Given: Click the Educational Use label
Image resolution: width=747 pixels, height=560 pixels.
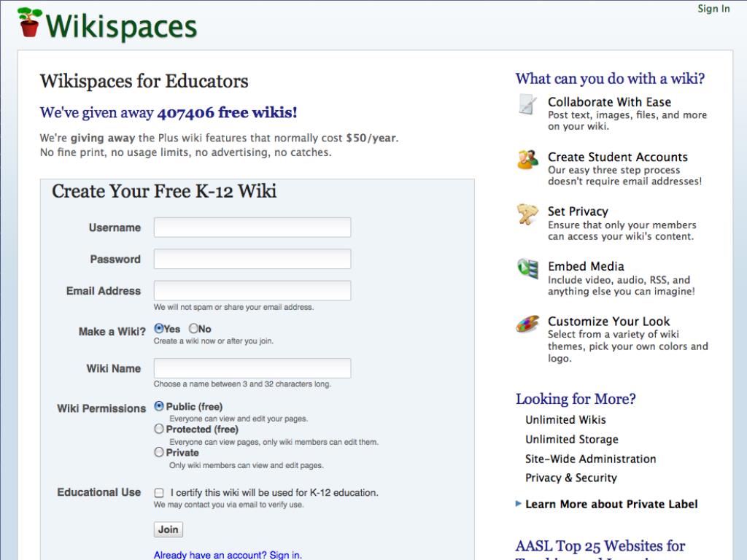Looking at the screenshot, I should tap(99, 492).
